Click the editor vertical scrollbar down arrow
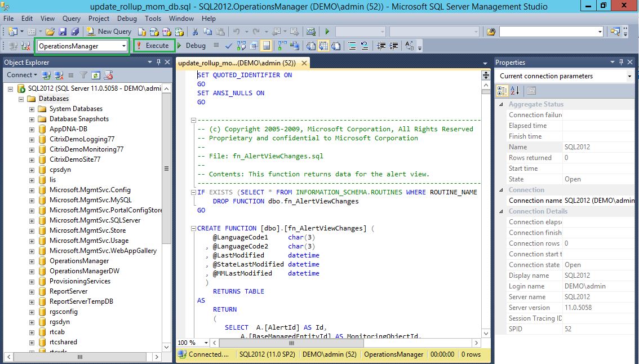 486,334
